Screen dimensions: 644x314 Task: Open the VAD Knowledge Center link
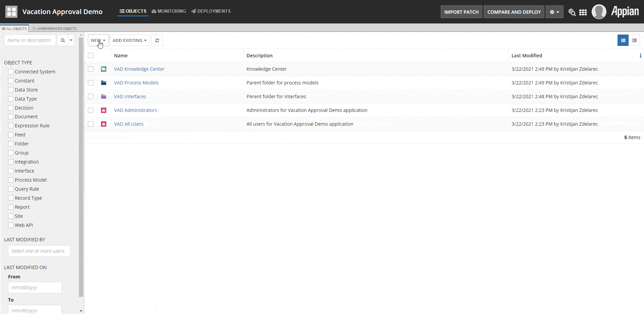click(139, 69)
